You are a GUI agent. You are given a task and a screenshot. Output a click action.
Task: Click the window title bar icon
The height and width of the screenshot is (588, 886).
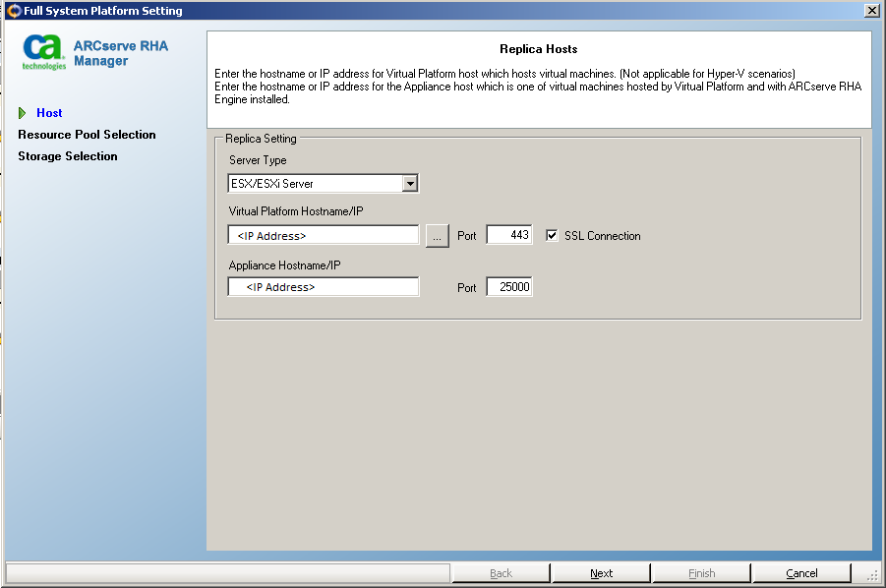click(x=14, y=11)
